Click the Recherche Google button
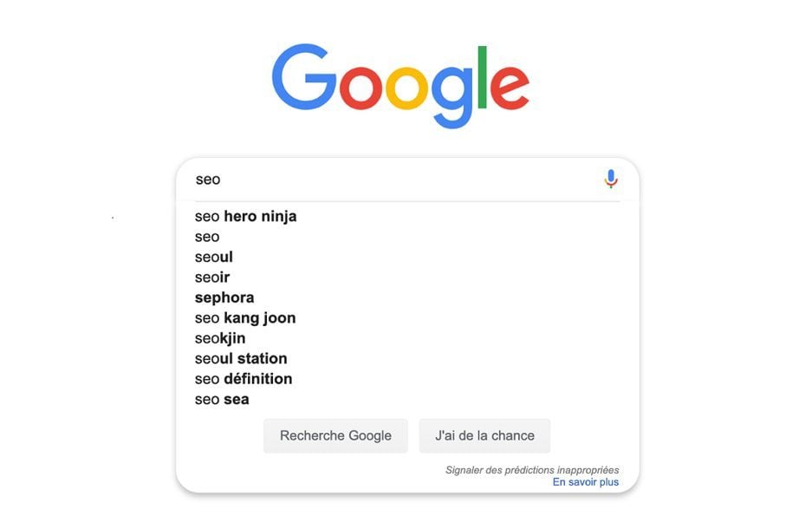This screenshot has width=812, height=529. (x=335, y=435)
